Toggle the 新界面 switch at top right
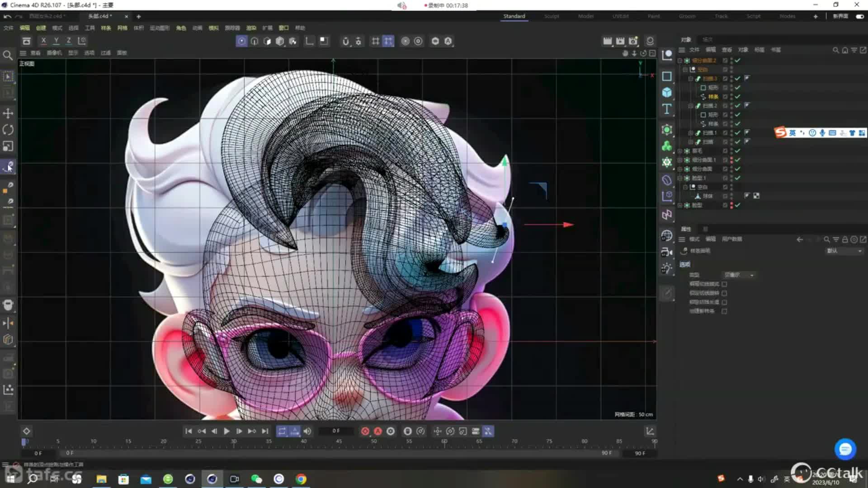This screenshot has height=488, width=868. tap(859, 16)
